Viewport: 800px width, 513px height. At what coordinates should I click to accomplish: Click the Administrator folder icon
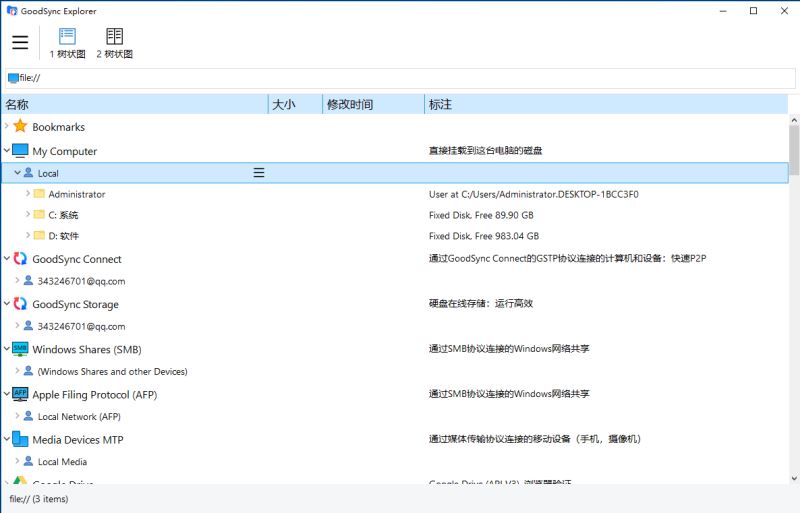coord(39,193)
